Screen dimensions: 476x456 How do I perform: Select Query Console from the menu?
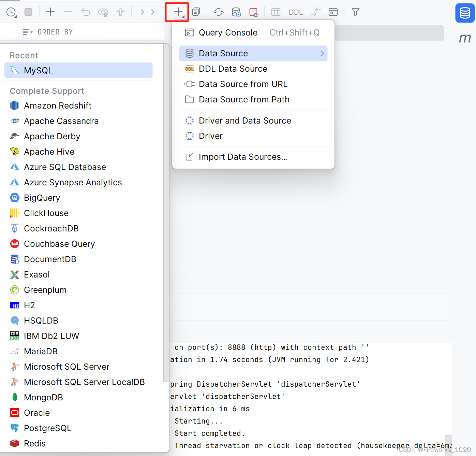point(253,32)
